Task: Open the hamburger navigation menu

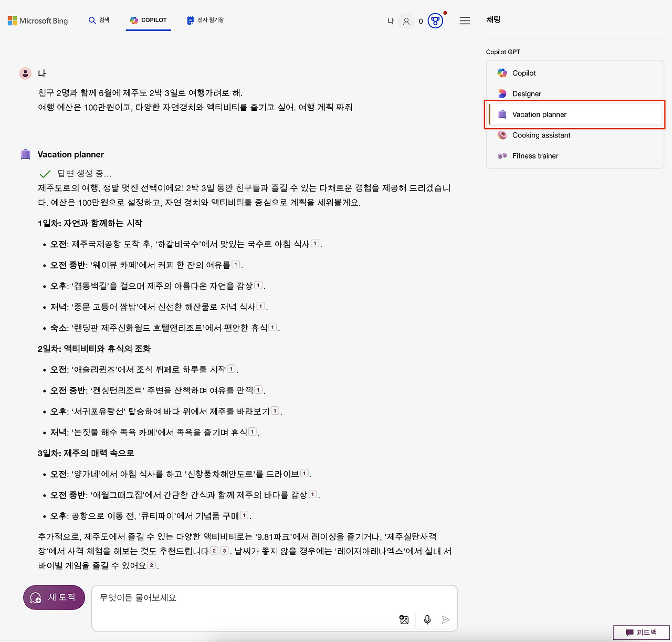Action: point(465,20)
